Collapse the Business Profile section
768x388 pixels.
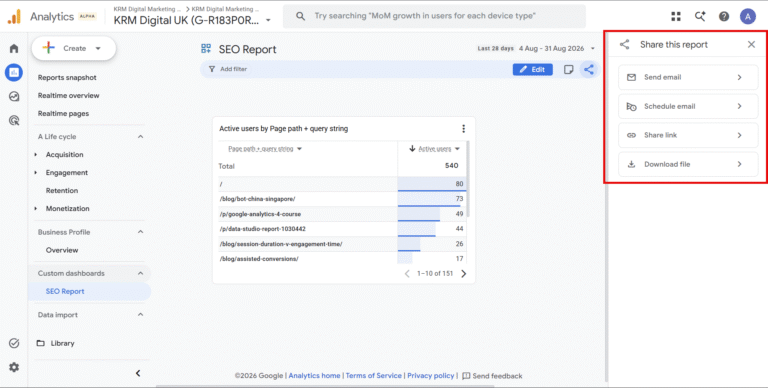coord(140,232)
